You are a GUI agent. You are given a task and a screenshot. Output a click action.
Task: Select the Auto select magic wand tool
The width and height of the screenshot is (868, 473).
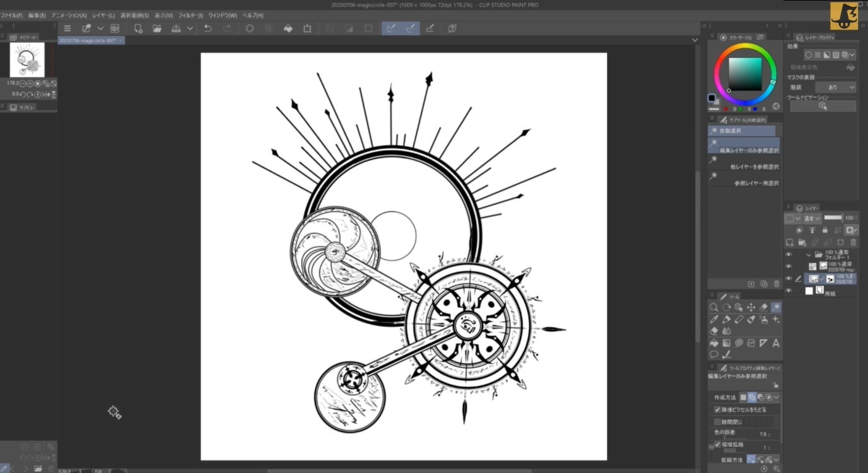click(775, 307)
